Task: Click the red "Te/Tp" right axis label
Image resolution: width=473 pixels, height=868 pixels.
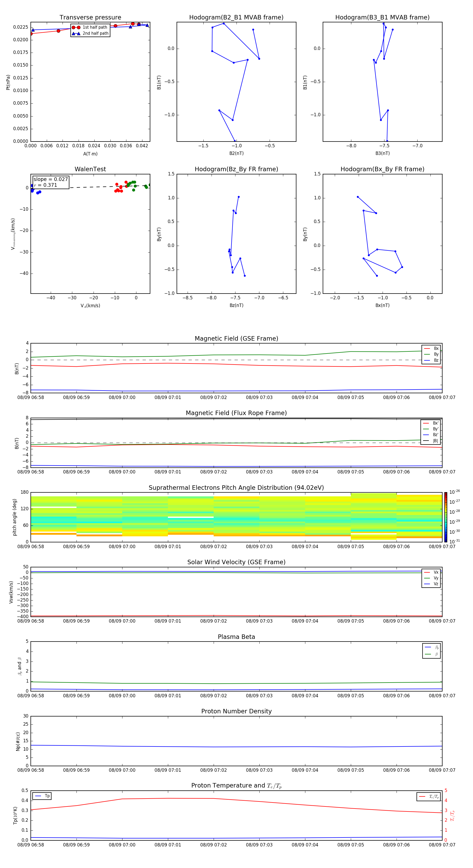Action: [453, 816]
